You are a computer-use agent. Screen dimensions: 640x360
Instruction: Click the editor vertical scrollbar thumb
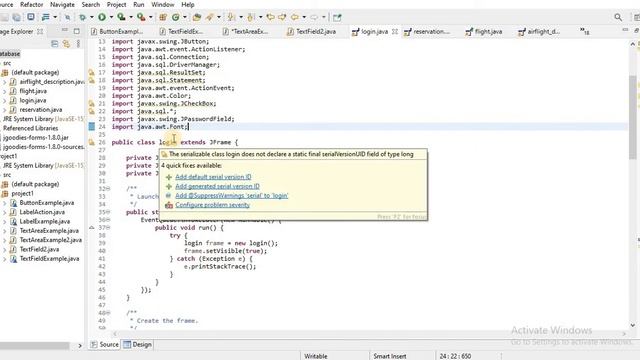[633, 118]
